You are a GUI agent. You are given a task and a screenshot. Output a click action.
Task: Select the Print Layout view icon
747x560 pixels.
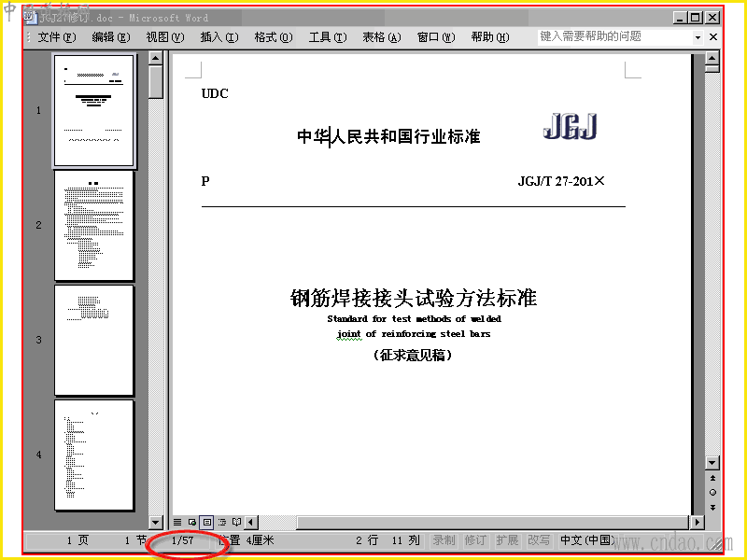tap(206, 522)
